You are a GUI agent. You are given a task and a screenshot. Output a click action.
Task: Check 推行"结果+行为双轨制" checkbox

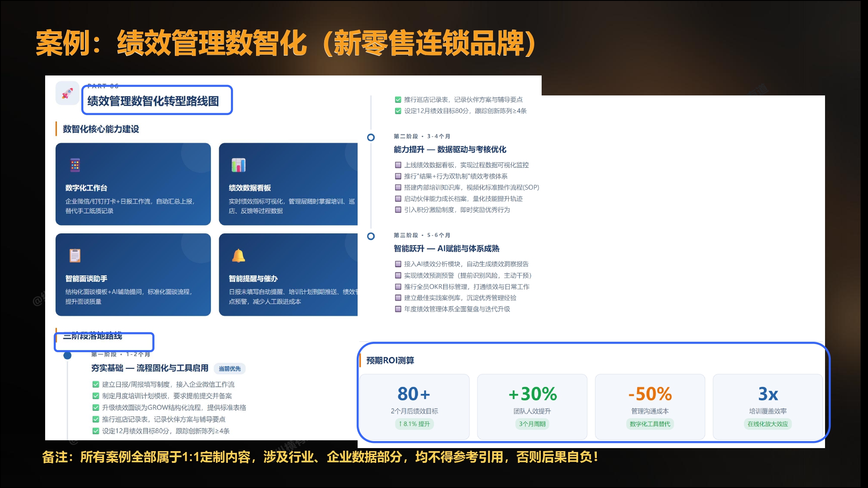(398, 176)
